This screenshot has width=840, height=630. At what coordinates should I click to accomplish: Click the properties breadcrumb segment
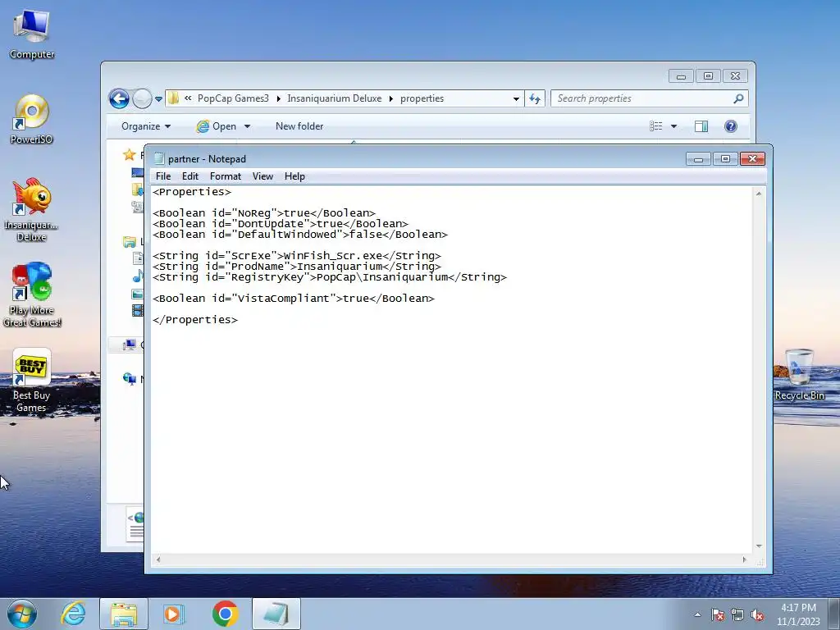[x=422, y=98]
